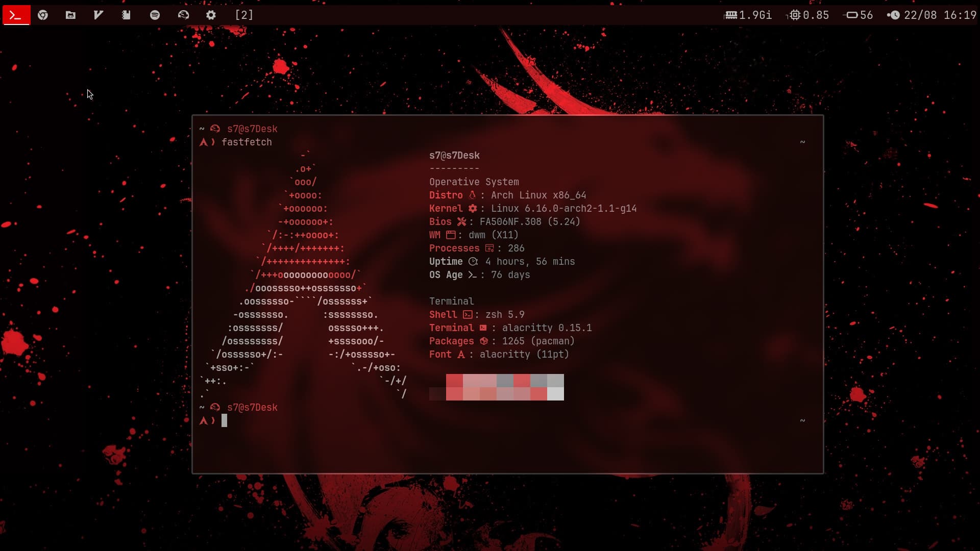Image resolution: width=980 pixels, height=551 pixels.
Task: Click the Arch Linux x86_64 value
Action: click(538, 195)
